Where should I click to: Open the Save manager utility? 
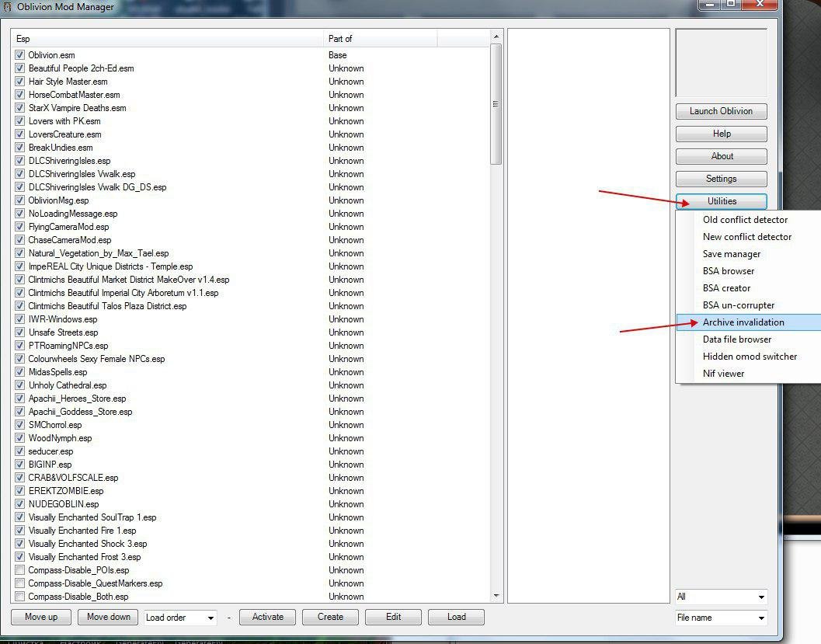732,254
